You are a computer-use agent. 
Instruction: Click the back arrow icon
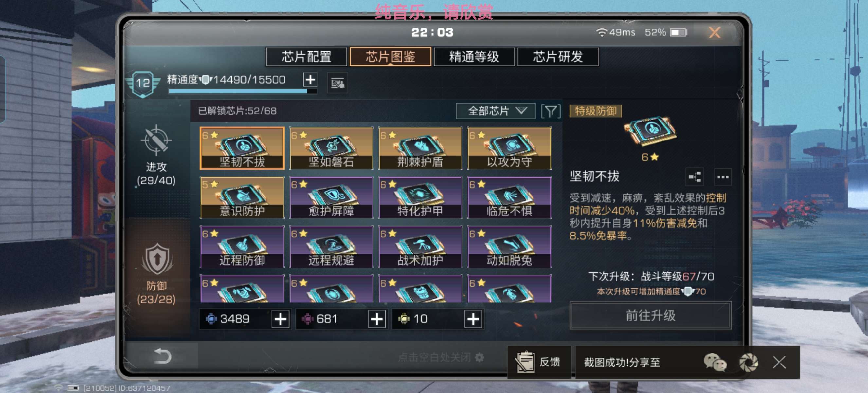pyautogui.click(x=163, y=356)
